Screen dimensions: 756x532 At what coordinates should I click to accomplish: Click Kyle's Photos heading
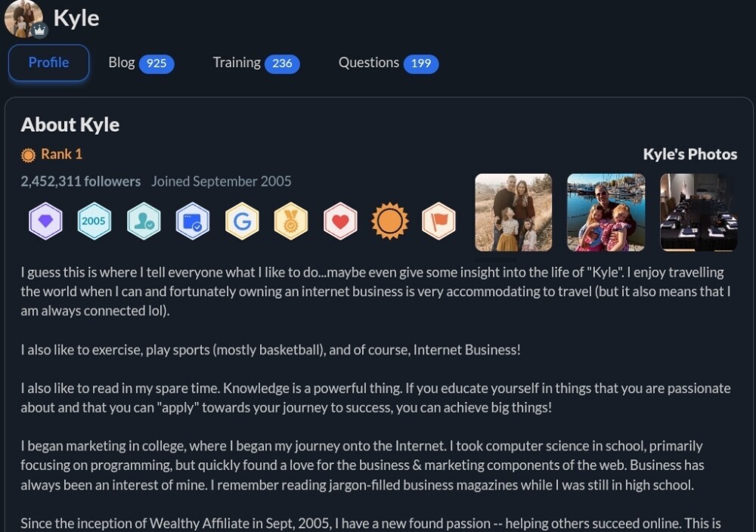pos(690,154)
